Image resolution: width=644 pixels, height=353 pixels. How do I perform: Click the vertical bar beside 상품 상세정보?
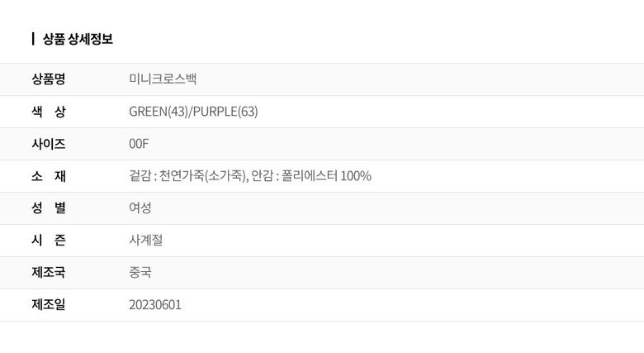(x=33, y=38)
